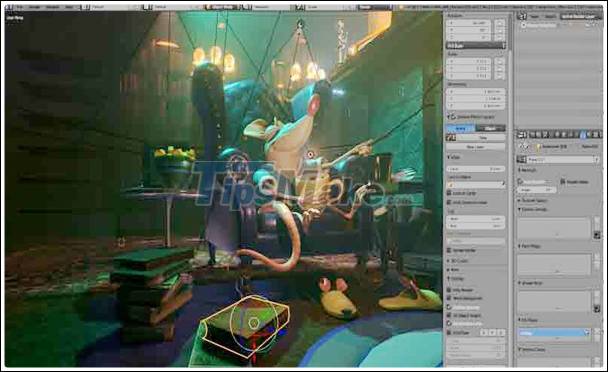Open the Outliner editor type icon
This screenshot has height=372, width=608.
(522, 16)
